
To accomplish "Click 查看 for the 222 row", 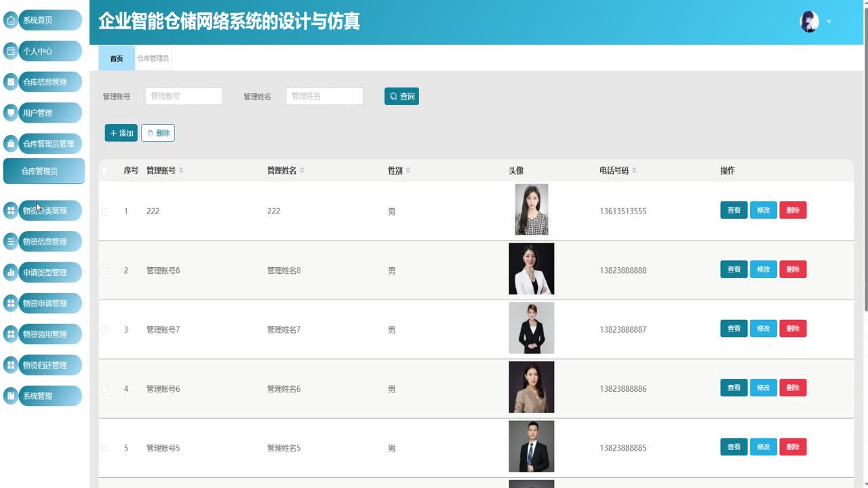I will click(734, 210).
